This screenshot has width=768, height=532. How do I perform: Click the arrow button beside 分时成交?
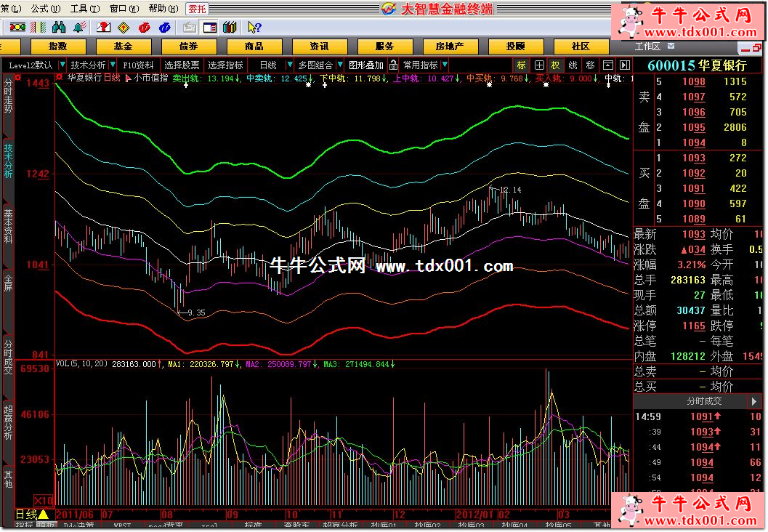[753, 401]
